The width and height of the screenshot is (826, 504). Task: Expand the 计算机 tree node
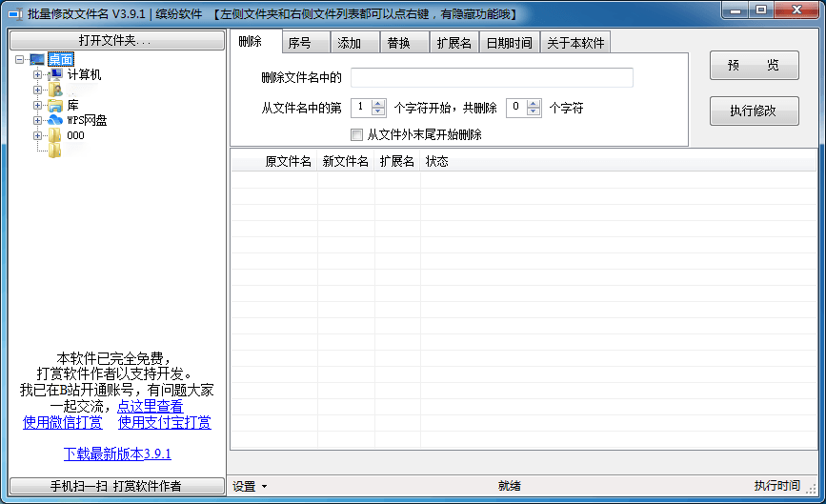38,74
